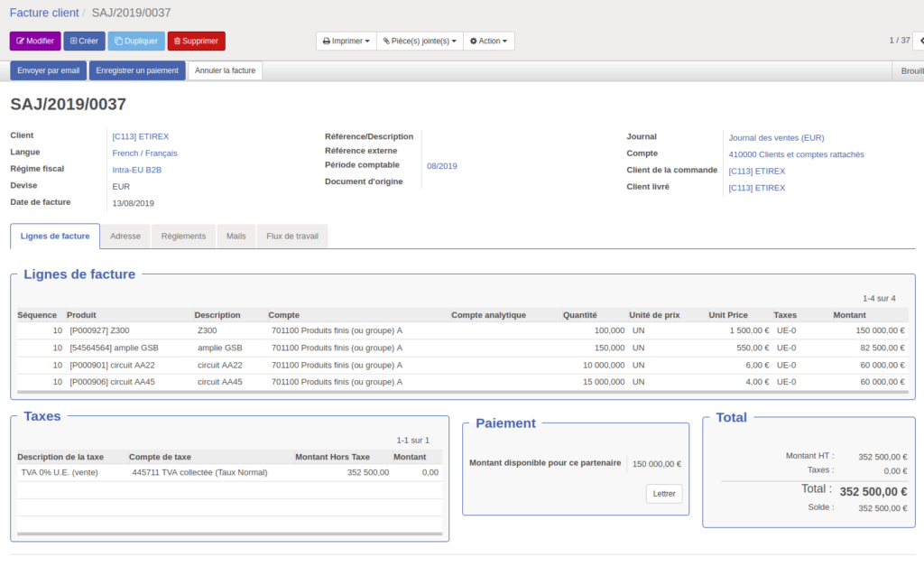Open Journal des ventes (EUR) link

pyautogui.click(x=776, y=138)
